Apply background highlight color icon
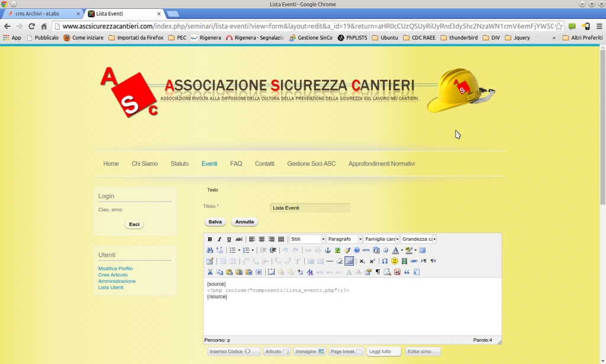Image resolution: width=606 pixels, height=364 pixels. click(408, 250)
